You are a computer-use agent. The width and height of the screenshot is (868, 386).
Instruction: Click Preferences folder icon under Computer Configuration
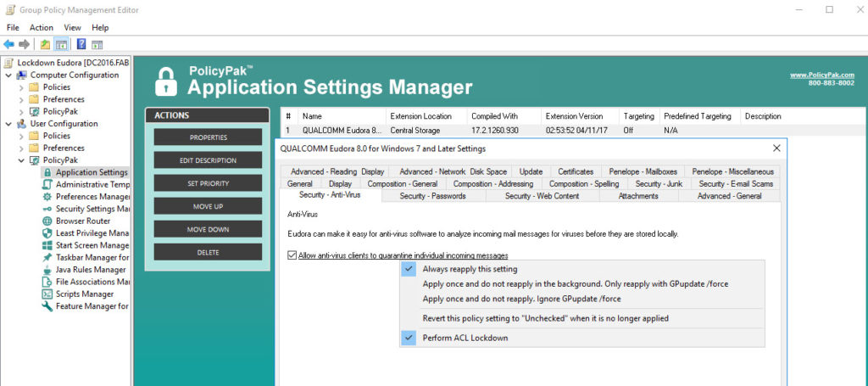coord(34,99)
